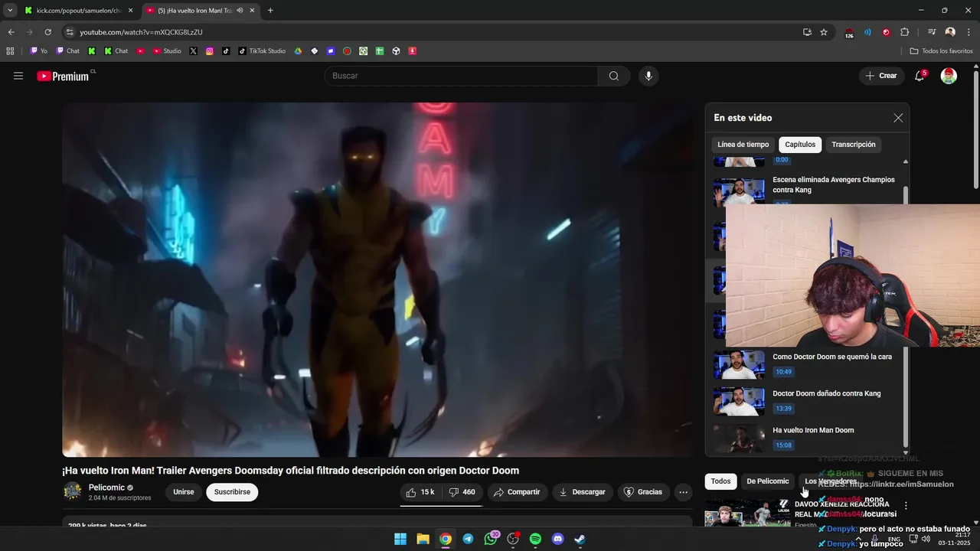This screenshot has height=551, width=980.
Task: Focus the Buscar search field
Action: 461,76
